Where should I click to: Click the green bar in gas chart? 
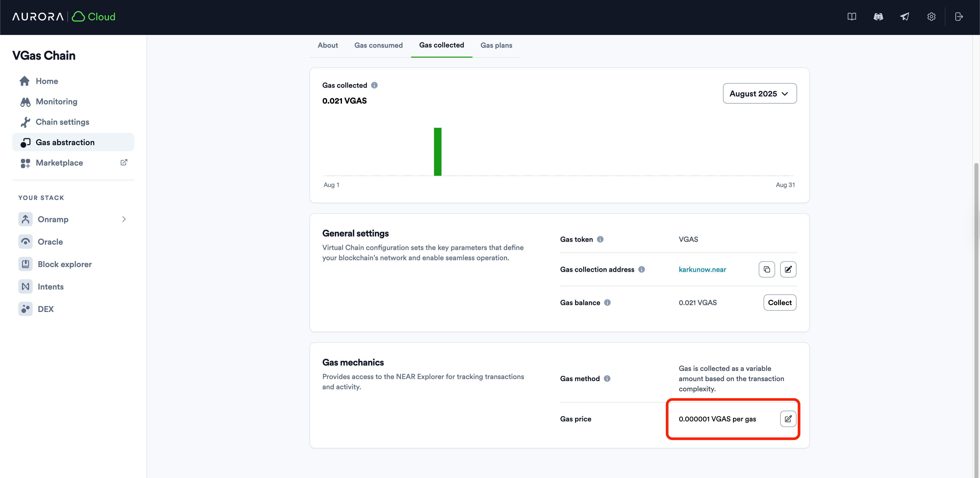point(437,152)
